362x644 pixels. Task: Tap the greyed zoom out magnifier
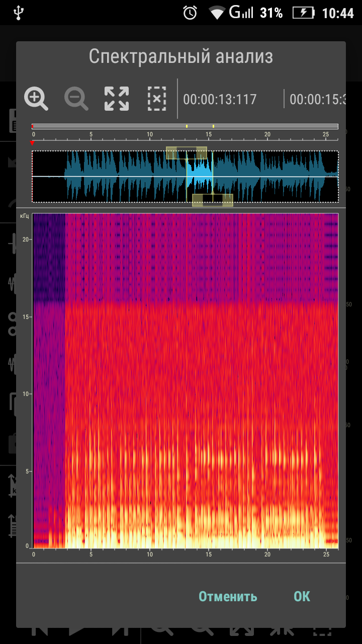76,99
